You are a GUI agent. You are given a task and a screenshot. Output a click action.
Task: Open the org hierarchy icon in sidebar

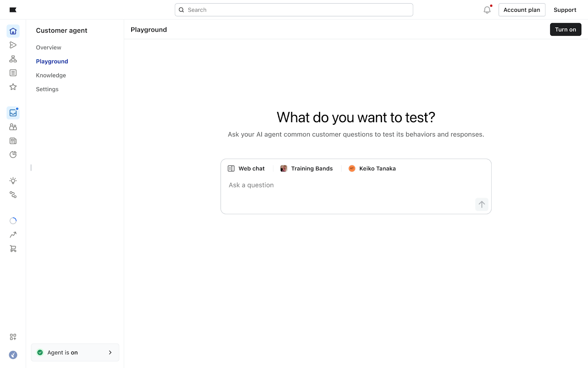[x=13, y=59]
